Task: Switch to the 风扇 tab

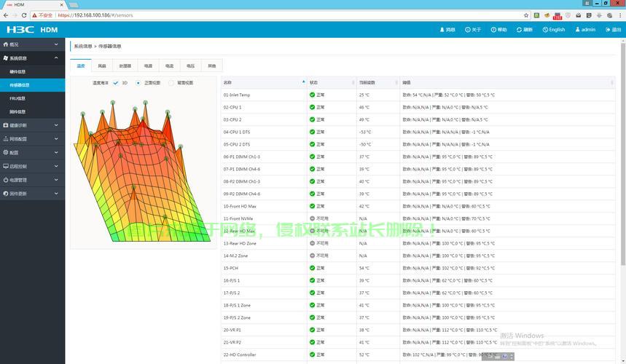Action: 102,66
